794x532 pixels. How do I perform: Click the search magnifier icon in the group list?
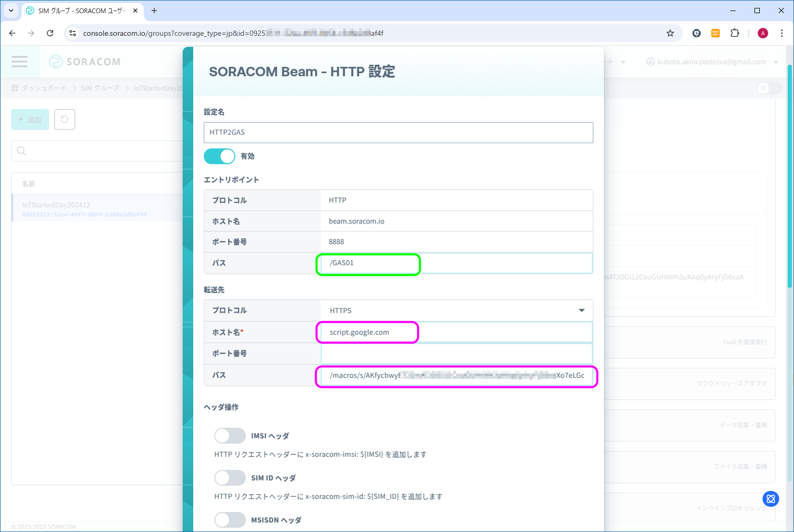pos(22,151)
